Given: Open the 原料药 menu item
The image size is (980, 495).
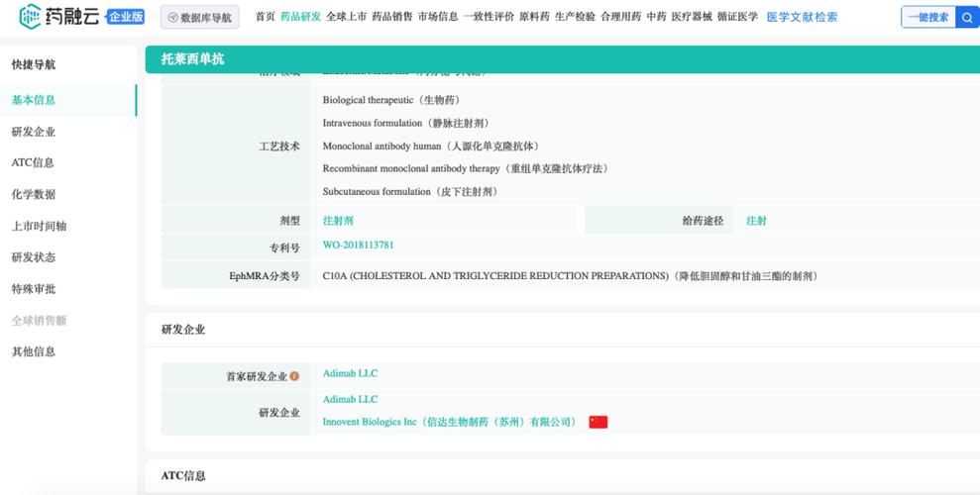Looking at the screenshot, I should point(534,17).
